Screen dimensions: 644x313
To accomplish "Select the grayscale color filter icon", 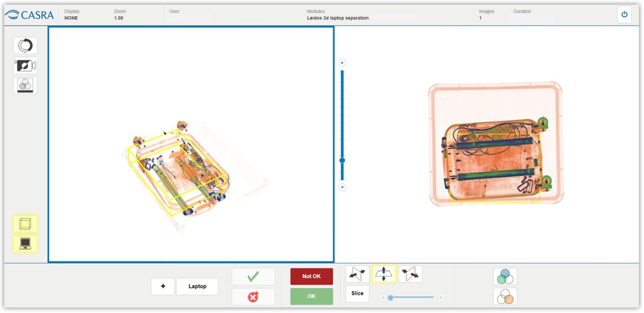I will pyautogui.click(x=25, y=85).
